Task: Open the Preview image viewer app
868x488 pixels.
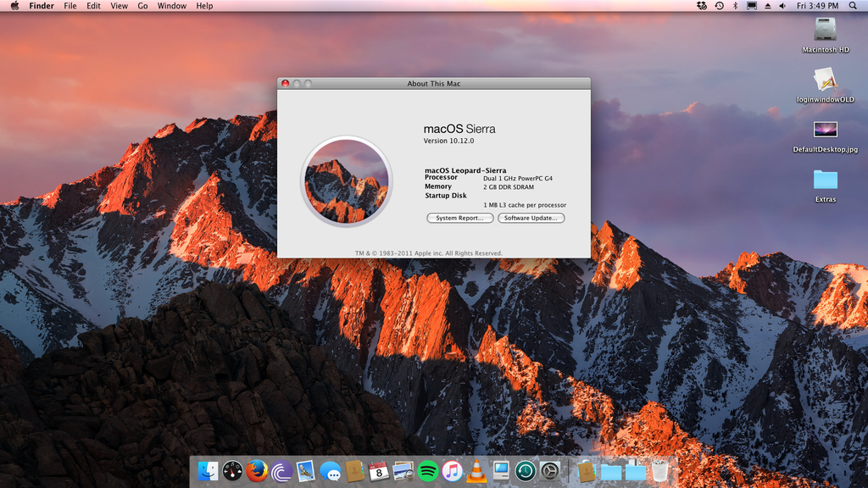Action: [403, 471]
